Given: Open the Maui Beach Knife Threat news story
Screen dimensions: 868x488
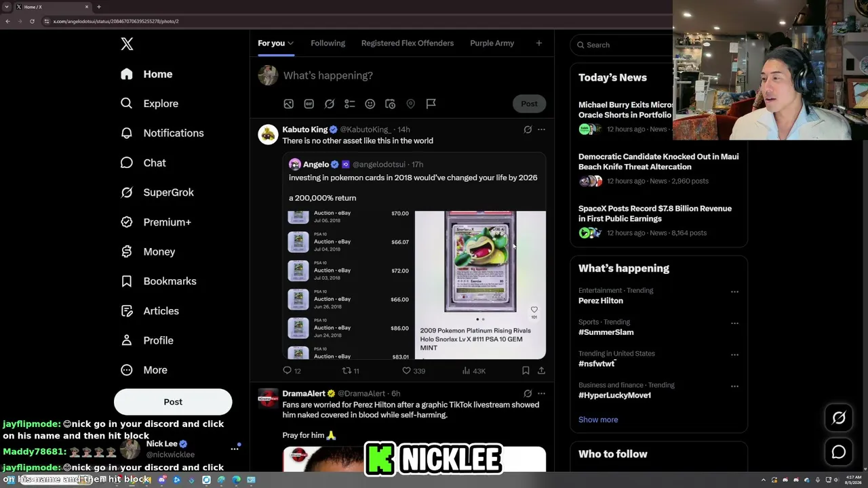Looking at the screenshot, I should (x=658, y=161).
